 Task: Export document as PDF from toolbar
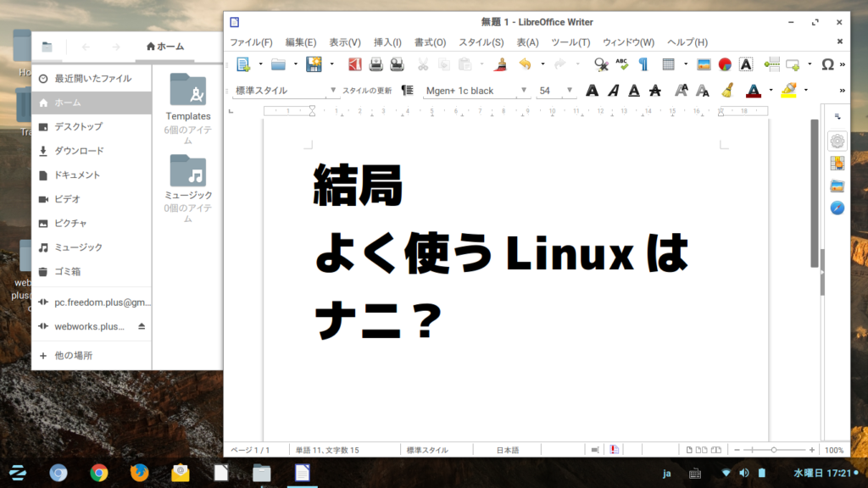pos(356,64)
